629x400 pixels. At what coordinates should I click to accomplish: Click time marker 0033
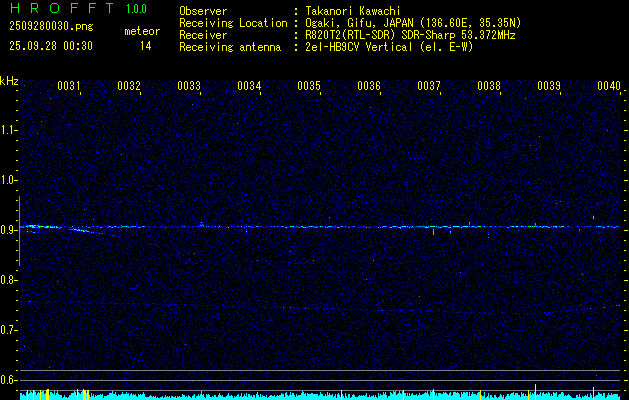tap(189, 86)
